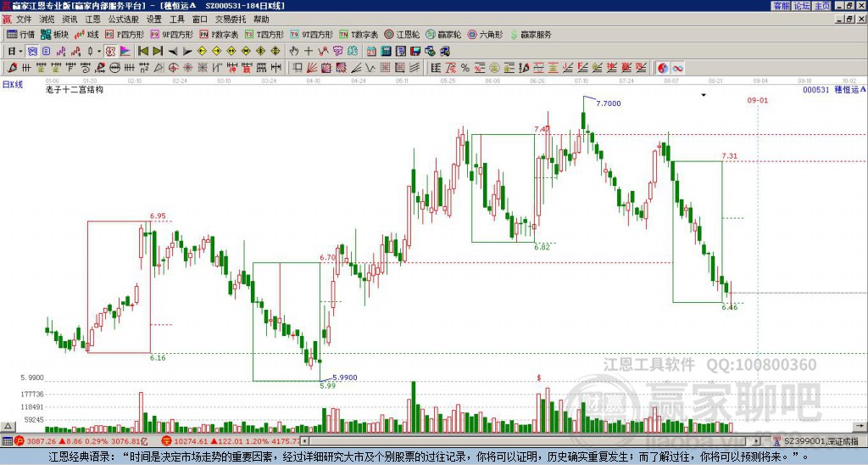Open the 工具 menu
Screen dimensions: 868x465
tap(176, 20)
